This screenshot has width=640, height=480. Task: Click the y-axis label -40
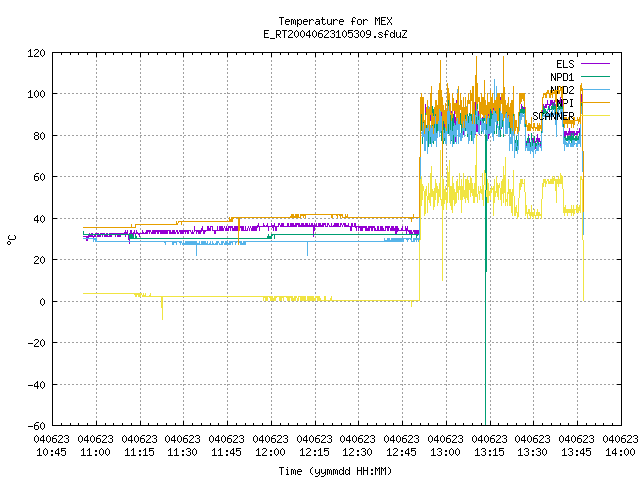point(36,385)
